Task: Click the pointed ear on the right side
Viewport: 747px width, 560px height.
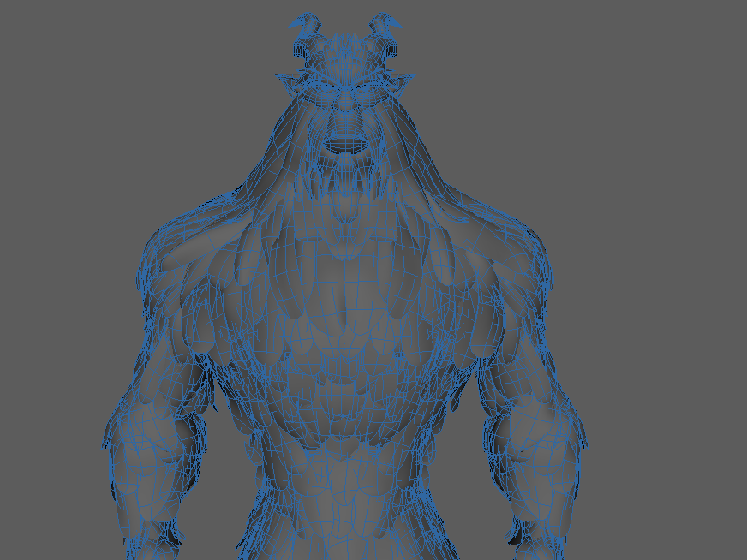Action: (401, 80)
